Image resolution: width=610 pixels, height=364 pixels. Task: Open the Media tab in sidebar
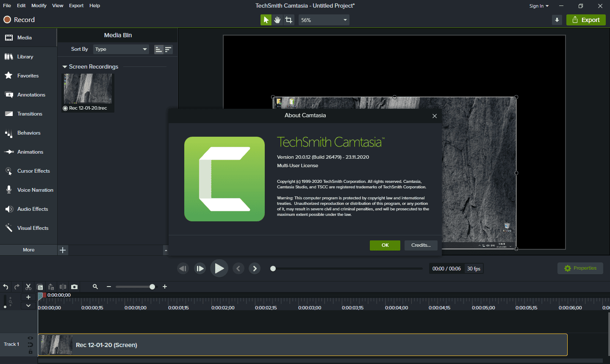28,38
